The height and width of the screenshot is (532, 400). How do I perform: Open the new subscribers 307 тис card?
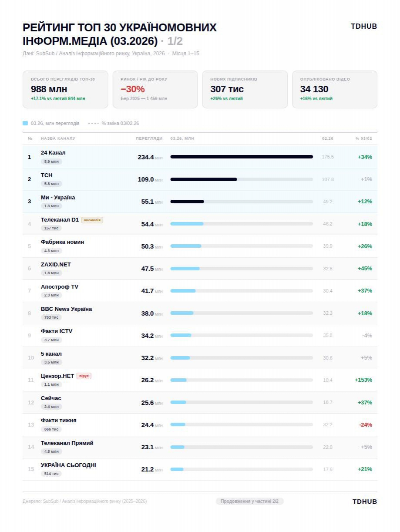(245, 89)
